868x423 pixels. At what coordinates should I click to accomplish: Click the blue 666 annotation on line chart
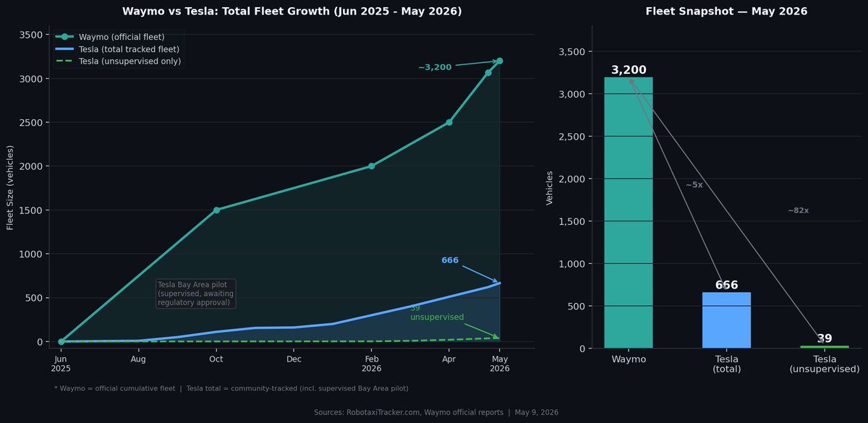pyautogui.click(x=450, y=260)
